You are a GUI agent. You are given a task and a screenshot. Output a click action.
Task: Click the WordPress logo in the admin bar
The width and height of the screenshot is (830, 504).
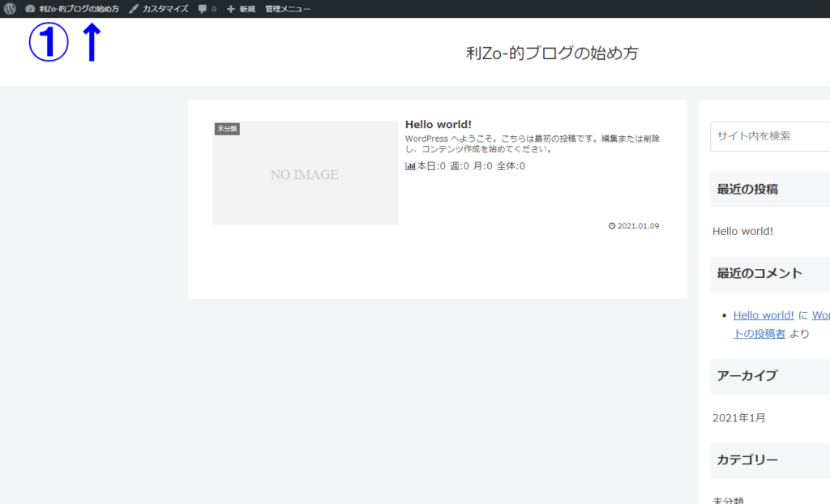[x=10, y=9]
